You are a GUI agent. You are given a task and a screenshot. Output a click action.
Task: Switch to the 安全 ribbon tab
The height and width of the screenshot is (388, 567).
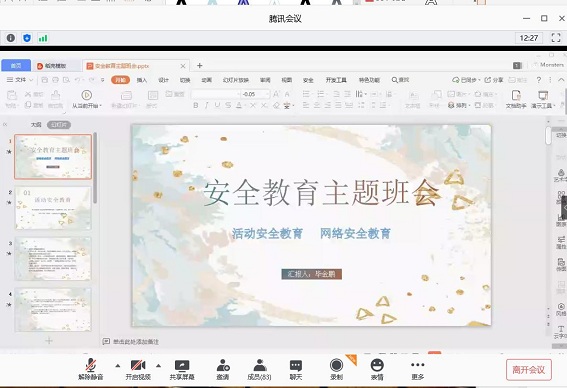point(308,80)
